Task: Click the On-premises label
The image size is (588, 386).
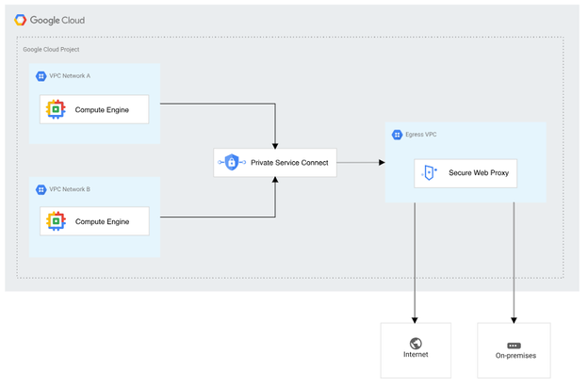Action: (515, 356)
